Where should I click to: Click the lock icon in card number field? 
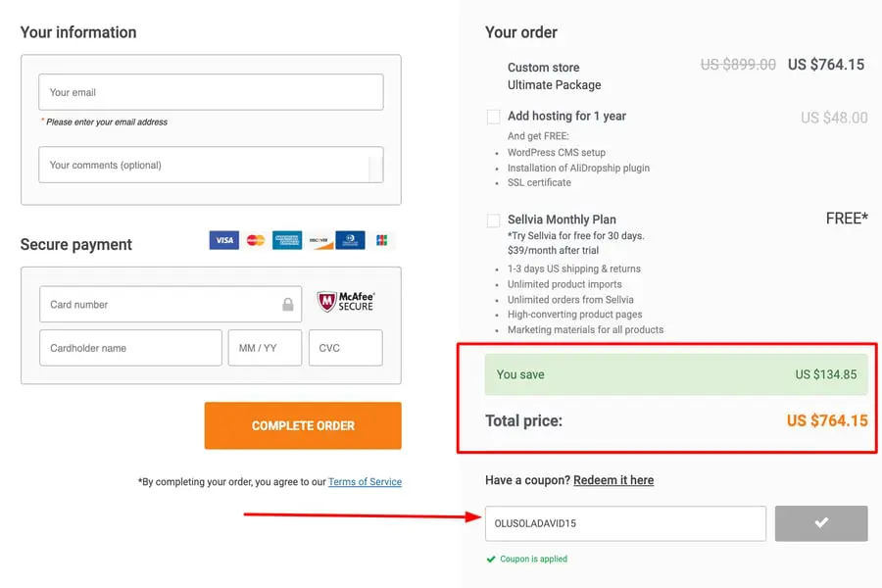coord(288,305)
